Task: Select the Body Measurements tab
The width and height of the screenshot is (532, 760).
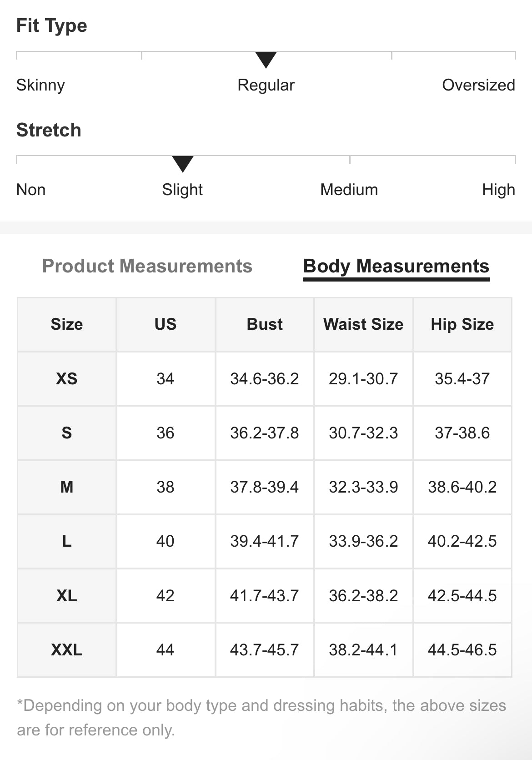Action: coord(396,266)
